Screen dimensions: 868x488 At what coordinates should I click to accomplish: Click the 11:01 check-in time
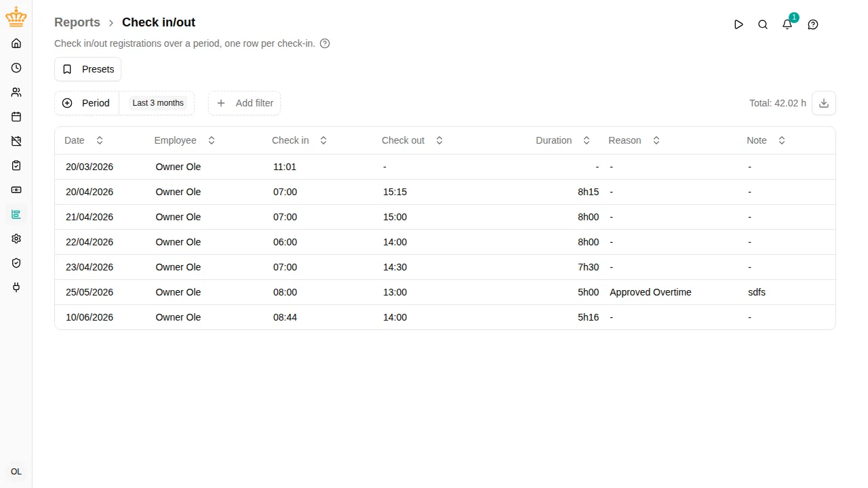pos(285,167)
